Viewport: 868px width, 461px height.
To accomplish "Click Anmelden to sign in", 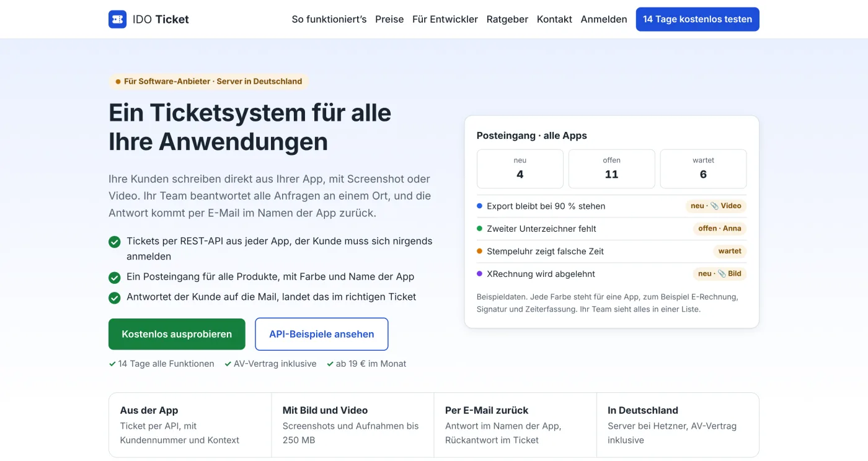I will [604, 19].
